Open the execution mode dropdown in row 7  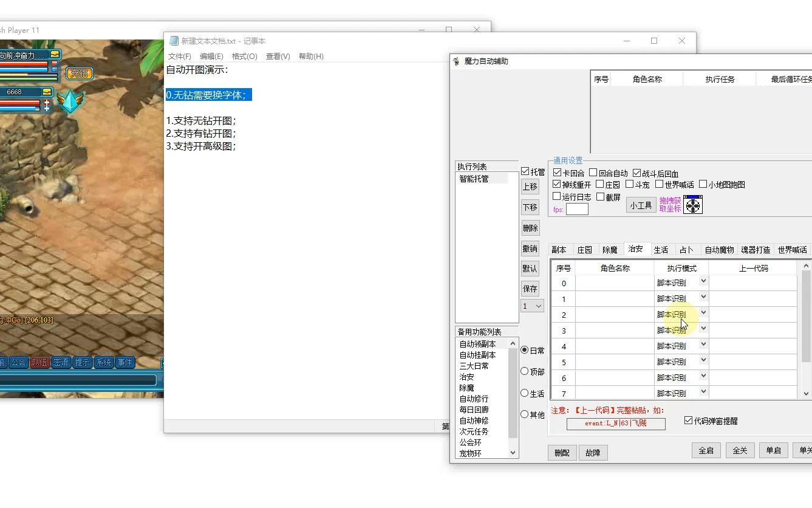click(x=703, y=392)
